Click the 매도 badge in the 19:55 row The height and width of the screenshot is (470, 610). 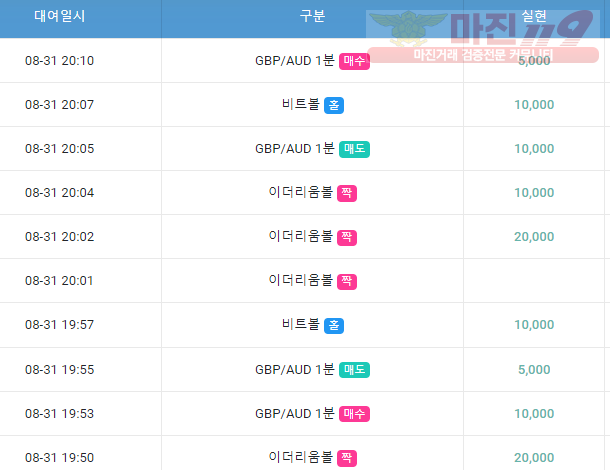pyautogui.click(x=354, y=370)
